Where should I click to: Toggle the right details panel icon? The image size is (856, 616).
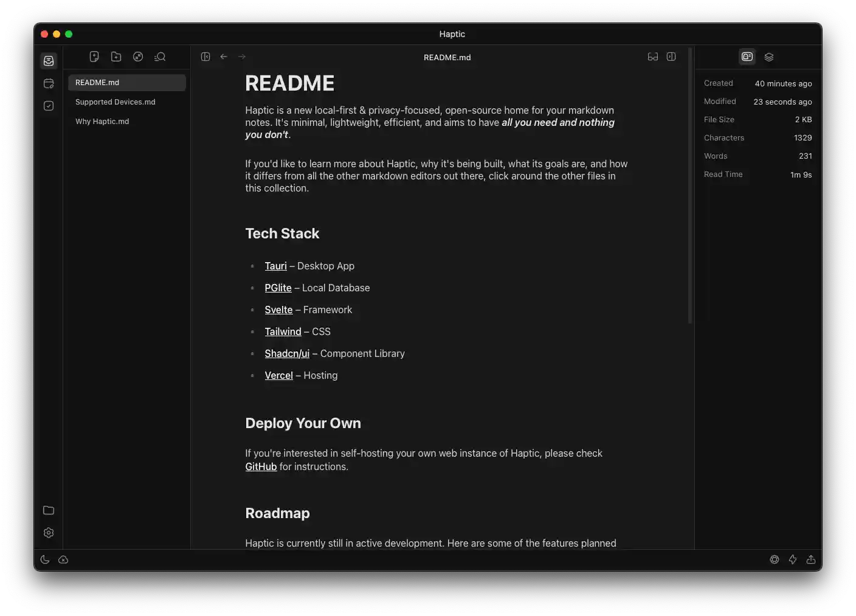(671, 57)
